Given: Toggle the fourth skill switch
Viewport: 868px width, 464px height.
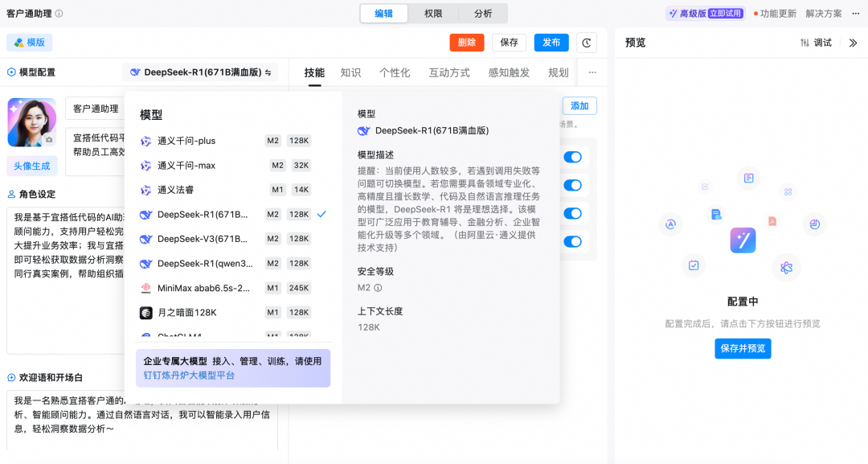Looking at the screenshot, I should click(572, 241).
